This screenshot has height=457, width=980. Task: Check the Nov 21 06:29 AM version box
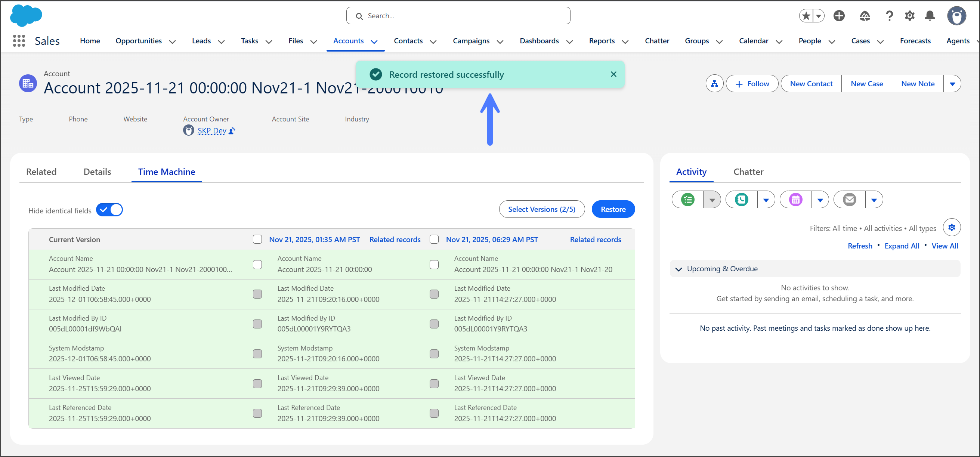click(434, 240)
